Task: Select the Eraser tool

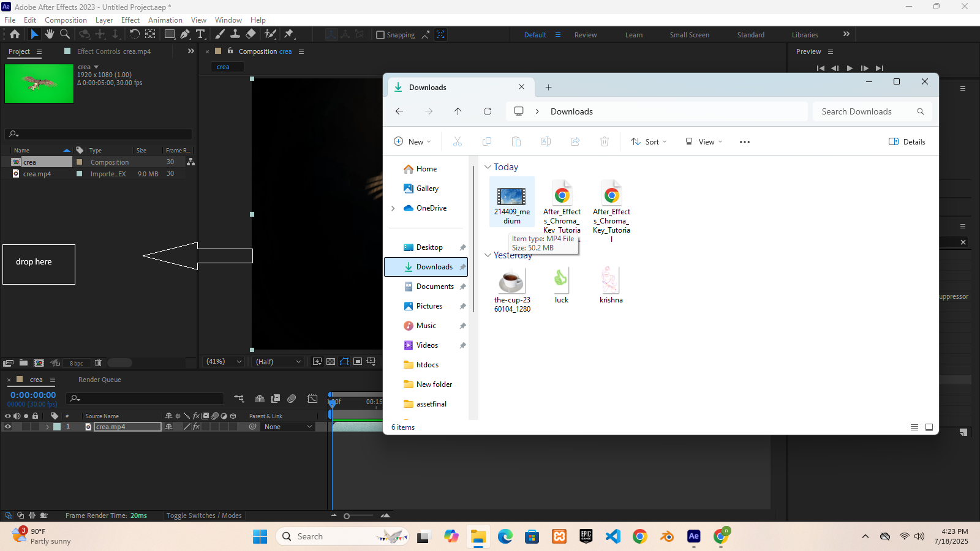Action: [x=251, y=34]
